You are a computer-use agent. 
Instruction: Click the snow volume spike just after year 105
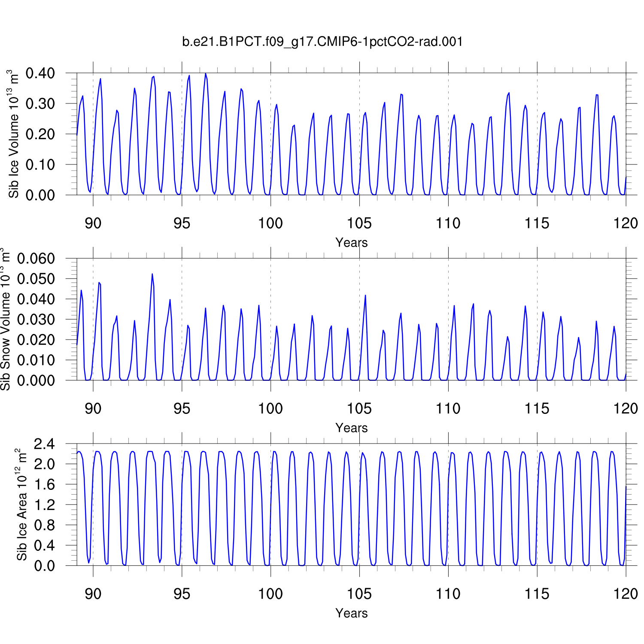[365, 295]
